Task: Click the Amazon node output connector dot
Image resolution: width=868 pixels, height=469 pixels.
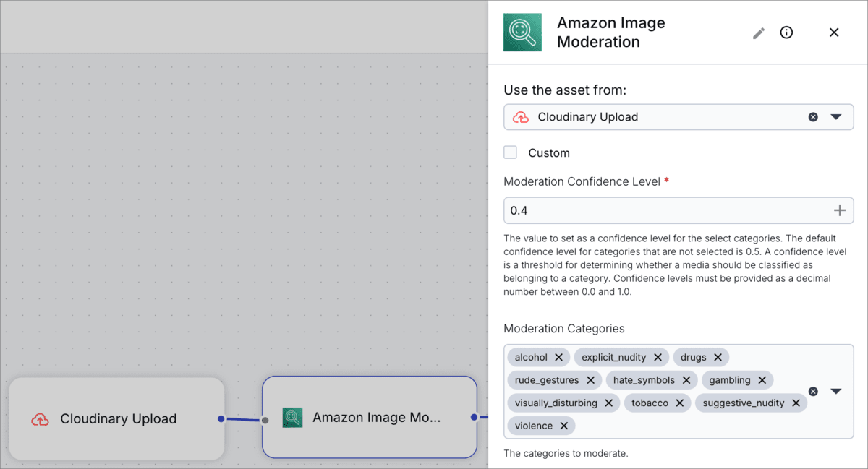Action: coord(474,417)
